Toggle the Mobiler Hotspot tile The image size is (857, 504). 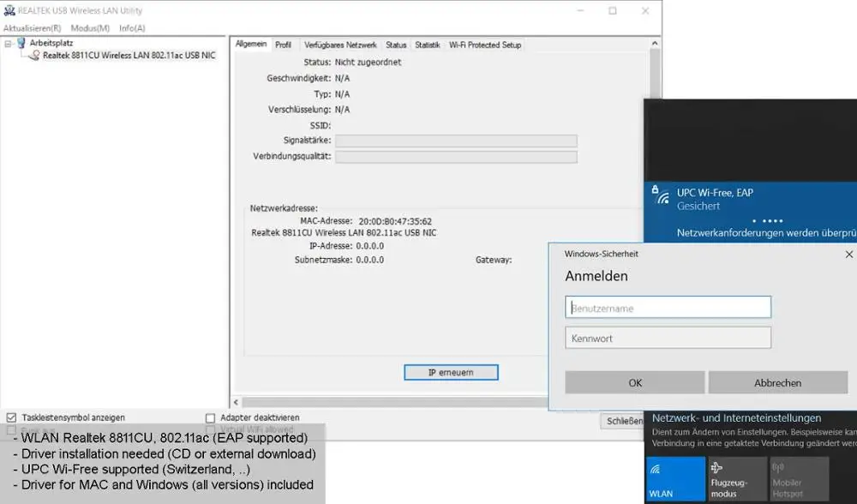pyautogui.click(x=800, y=479)
